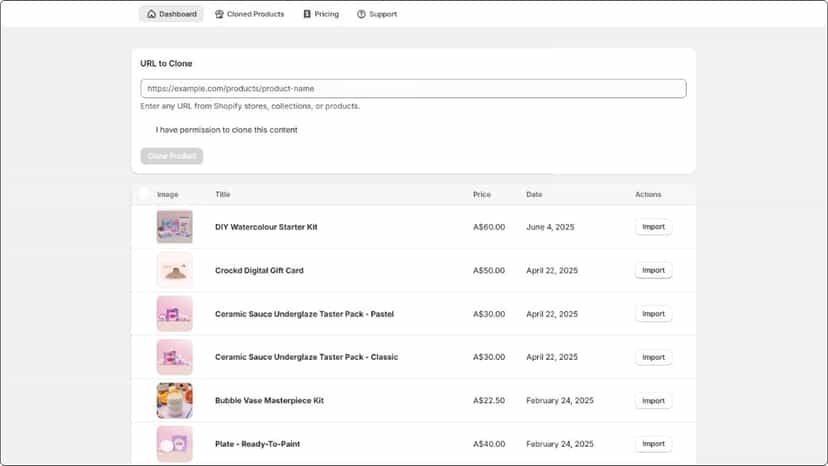Screen dimensions: 828x466
Task: Click the Dashboard home icon
Action: pos(152,14)
